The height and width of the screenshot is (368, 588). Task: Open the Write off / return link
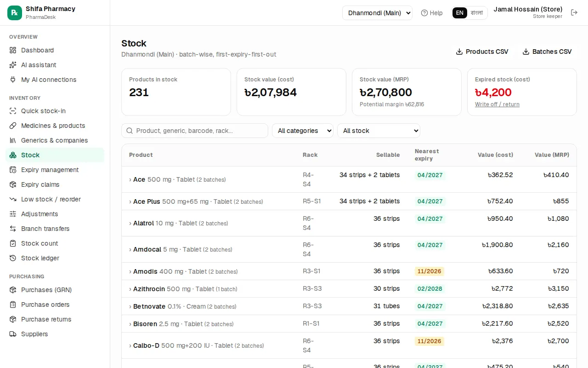[x=497, y=104]
